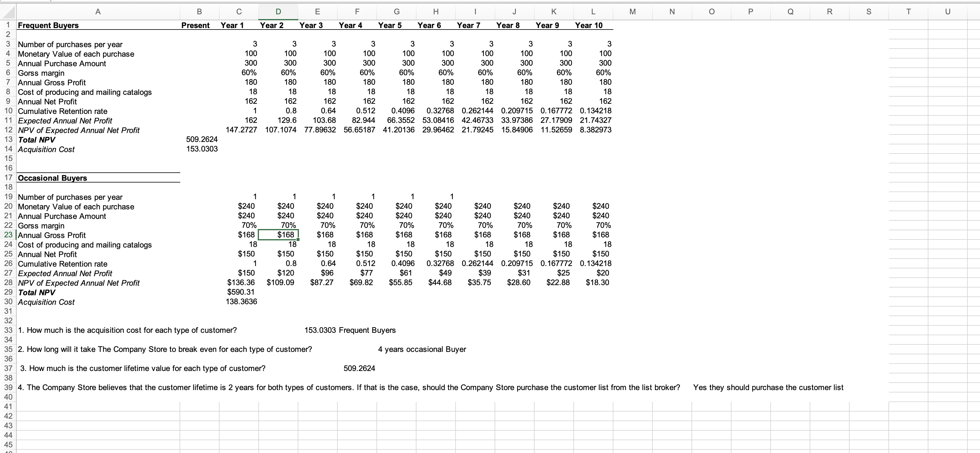The image size is (980, 453).
Task: Select the Total NPV value $590.31
Action: pyautogui.click(x=240, y=292)
